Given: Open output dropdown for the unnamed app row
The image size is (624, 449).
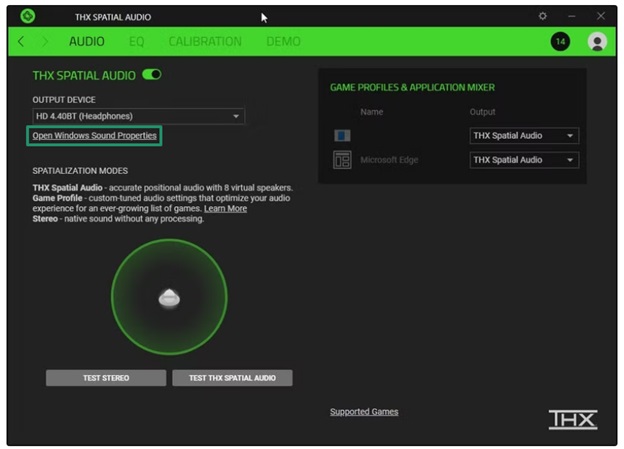Looking at the screenshot, I should click(524, 136).
